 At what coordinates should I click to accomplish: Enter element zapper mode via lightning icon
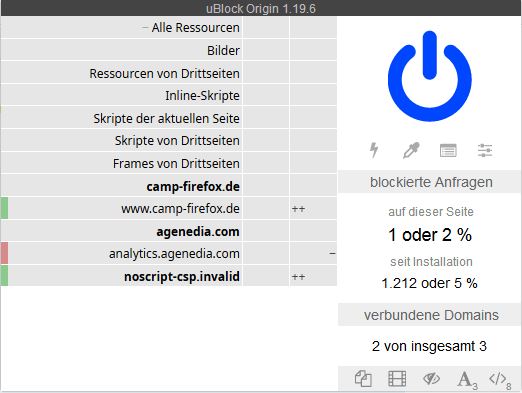click(374, 150)
